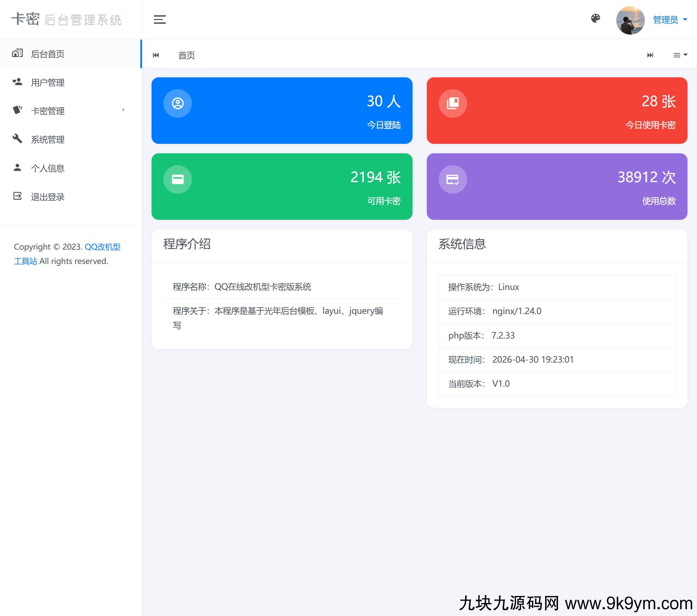The width and height of the screenshot is (697, 616).
Task: Open 卡密管理 in the sidebar
Action: [x=71, y=111]
